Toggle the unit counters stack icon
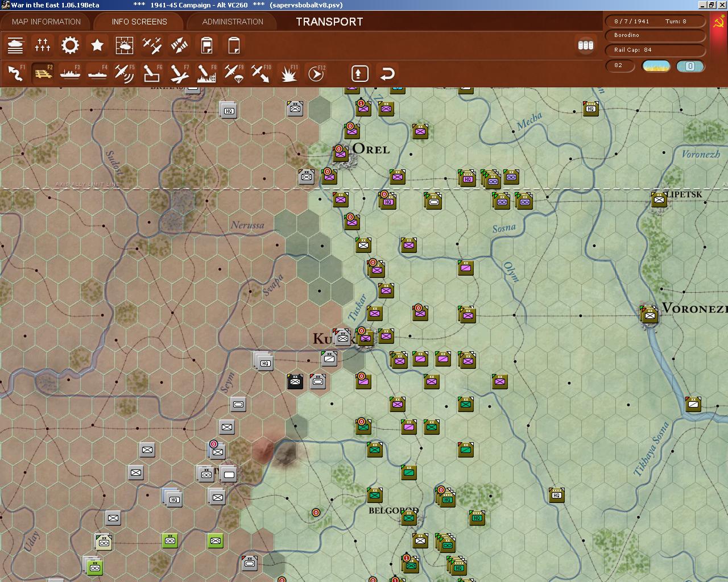Screen dimensions: 728x582 585,45
